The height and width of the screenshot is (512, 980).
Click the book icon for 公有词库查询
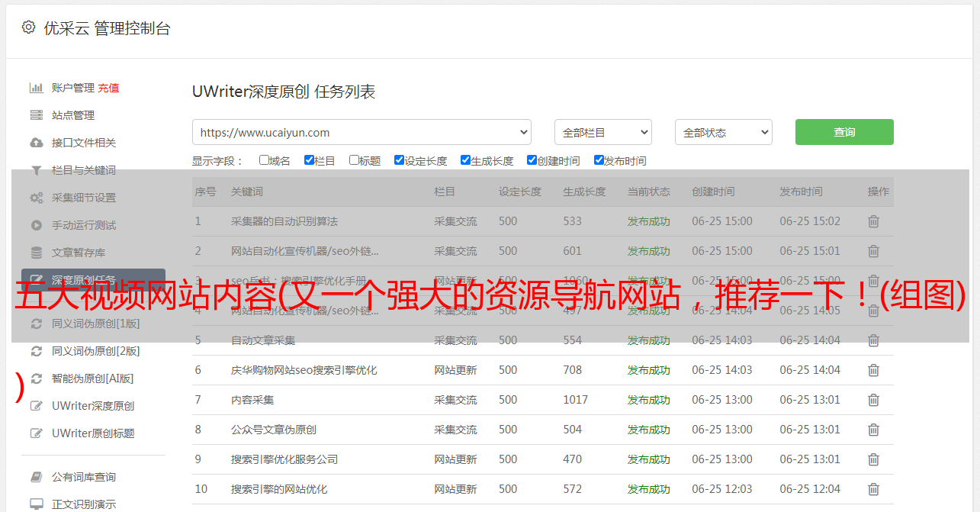tap(36, 477)
